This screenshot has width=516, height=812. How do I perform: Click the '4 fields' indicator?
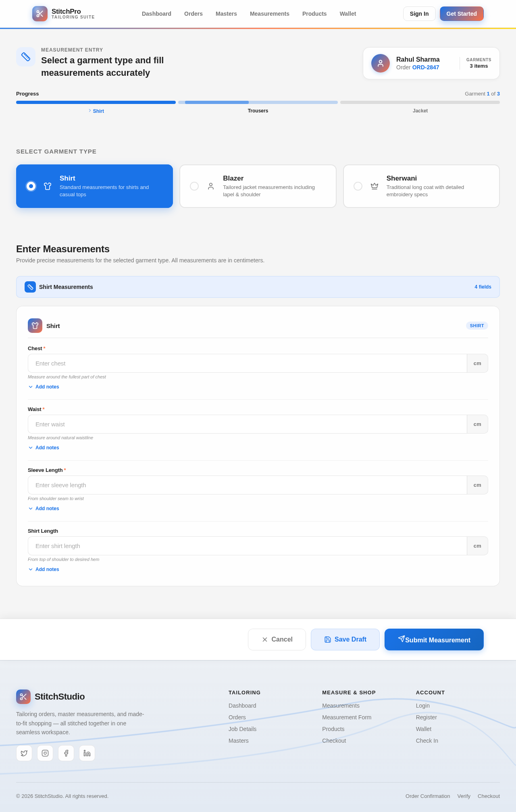click(483, 287)
